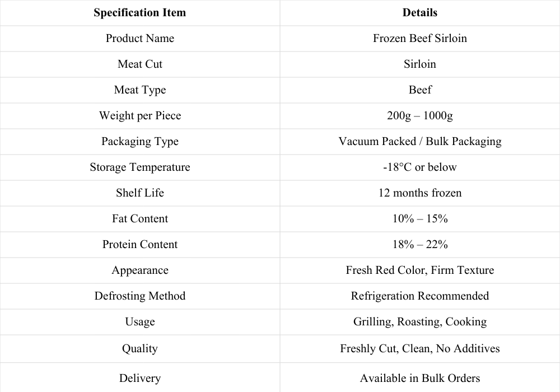This screenshot has height=392, width=560.
Task: Click the Frozen Beef Sirloin cell
Action: (419, 38)
